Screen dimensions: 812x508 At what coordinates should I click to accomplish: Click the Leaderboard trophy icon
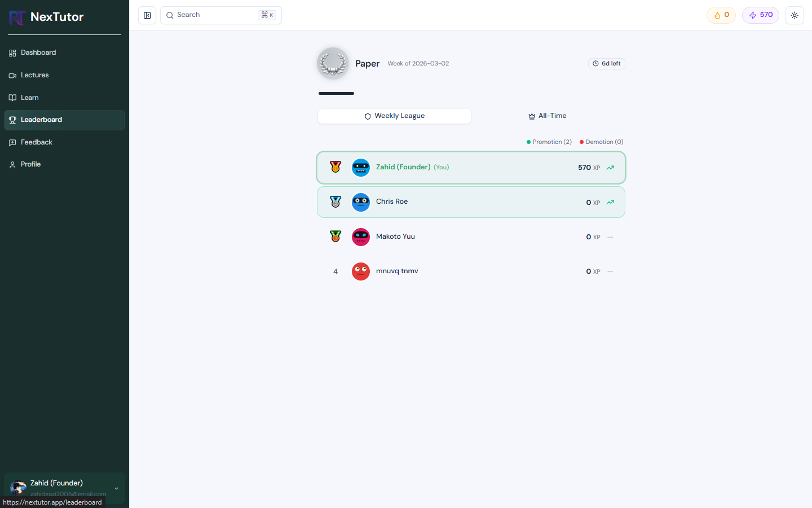tap(12, 120)
